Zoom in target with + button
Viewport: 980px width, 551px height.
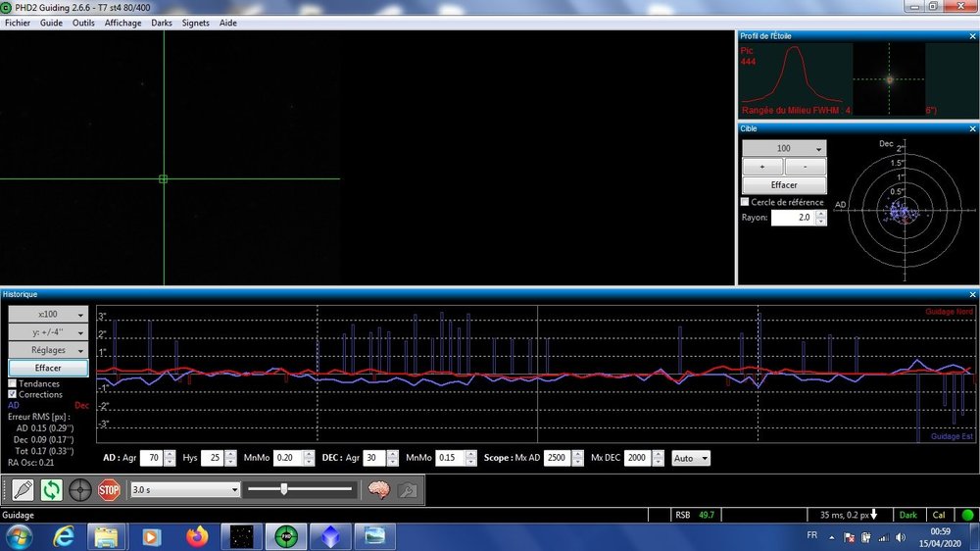762,167
